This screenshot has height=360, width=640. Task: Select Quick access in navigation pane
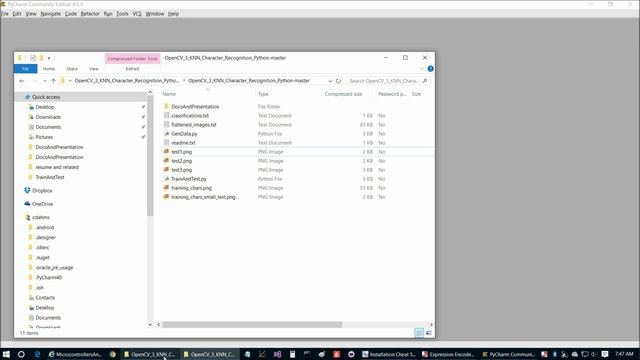tap(46, 97)
